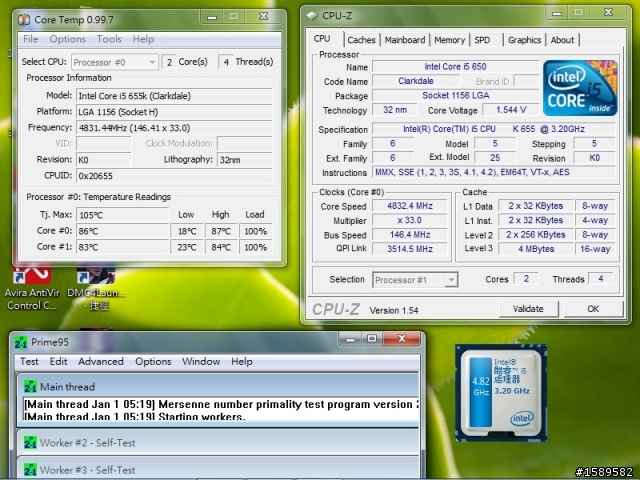Open the Advanced menu in Prime95
The width and height of the screenshot is (640, 480).
pos(101,362)
